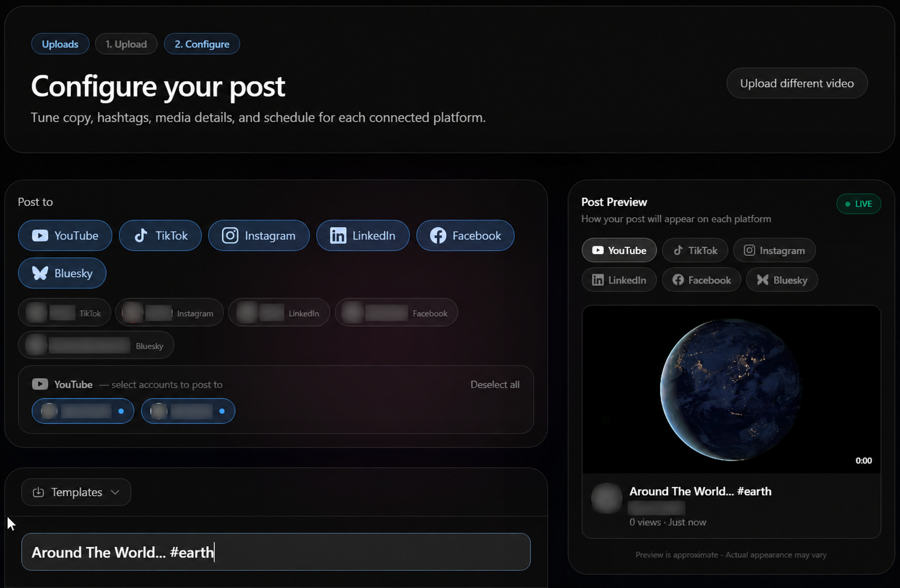Toggle Bluesky in the Post to row
This screenshot has width=900, height=588.
62,273
